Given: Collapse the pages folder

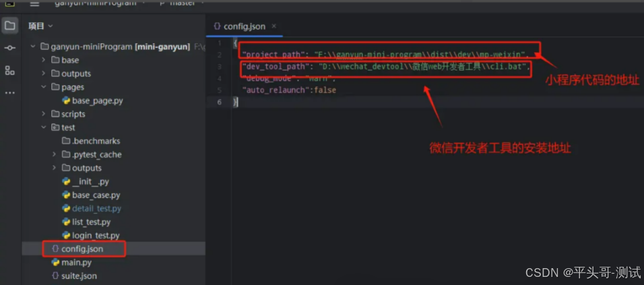Looking at the screenshot, I should pyautogui.click(x=44, y=87).
